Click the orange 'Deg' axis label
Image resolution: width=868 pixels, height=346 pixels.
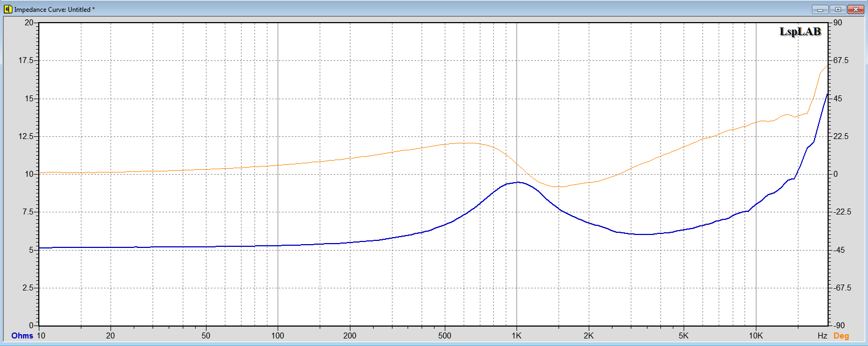click(841, 336)
